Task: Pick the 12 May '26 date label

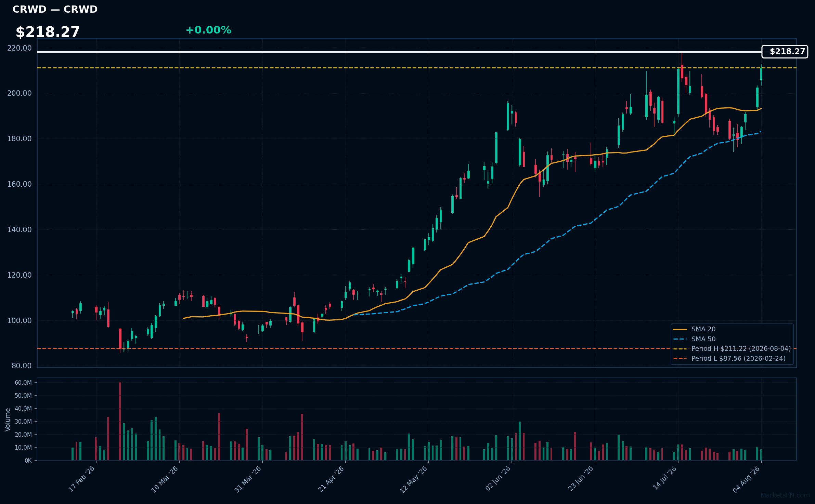Action: [414, 479]
